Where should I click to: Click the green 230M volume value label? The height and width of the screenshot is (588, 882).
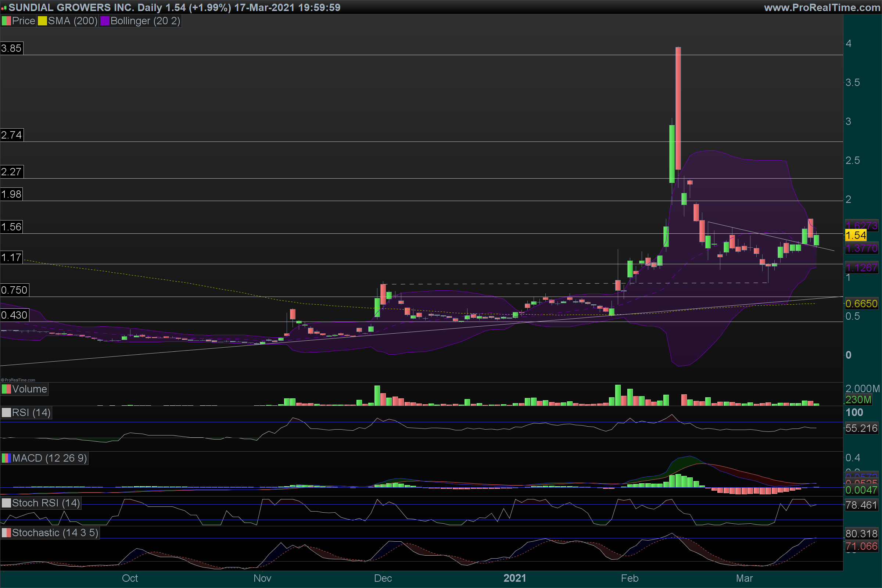pos(858,400)
